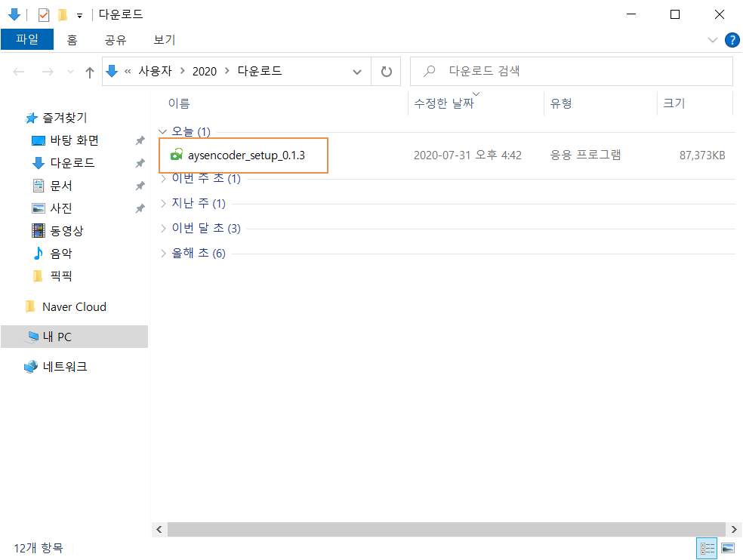Click the horizontal scrollbar thumb
743x560 pixels.
(446, 530)
